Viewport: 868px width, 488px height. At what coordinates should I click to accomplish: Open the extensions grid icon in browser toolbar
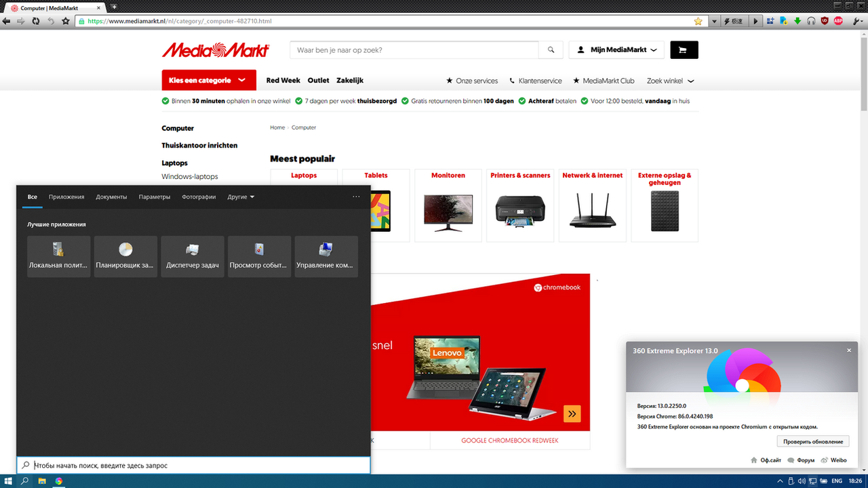pos(770,21)
